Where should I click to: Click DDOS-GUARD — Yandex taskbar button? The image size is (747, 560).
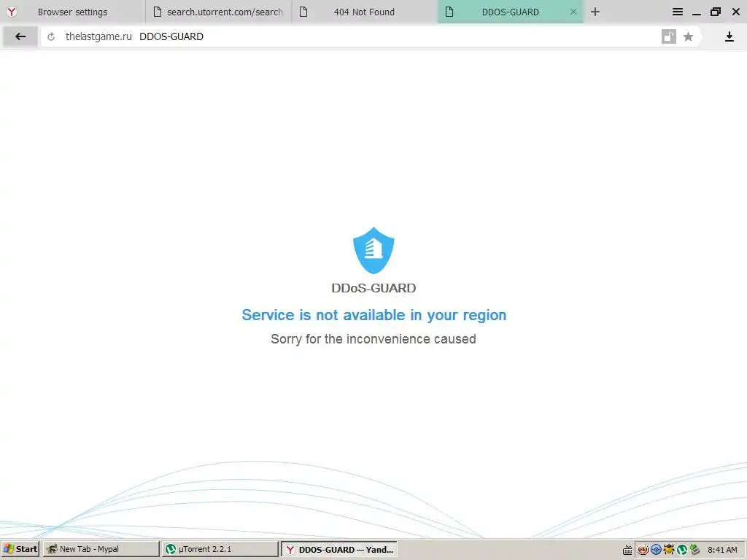pyautogui.click(x=339, y=549)
